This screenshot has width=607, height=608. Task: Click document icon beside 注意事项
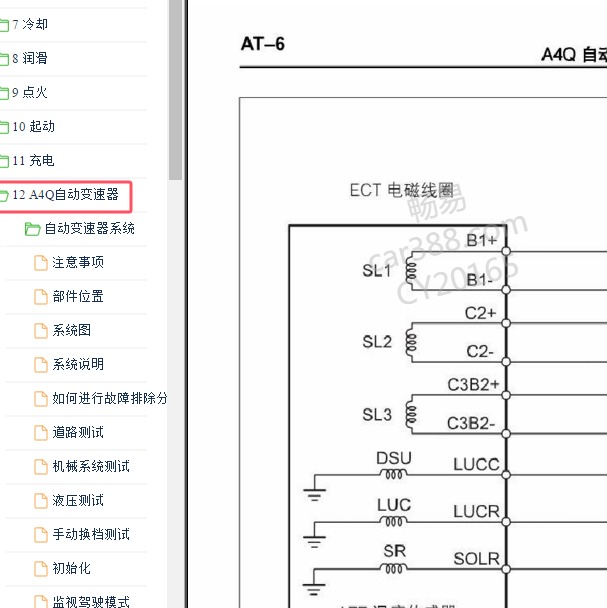(41, 263)
